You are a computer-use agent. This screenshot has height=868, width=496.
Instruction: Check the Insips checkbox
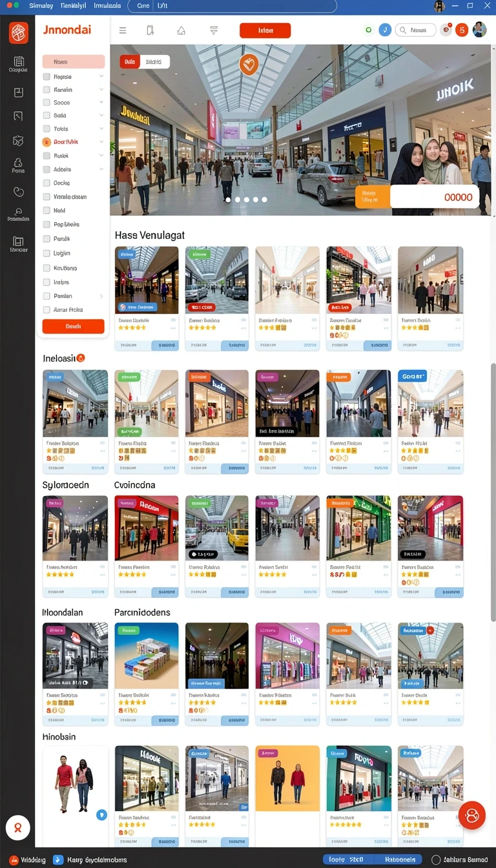[46, 282]
